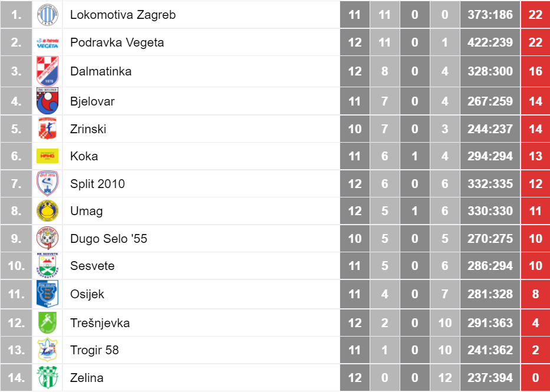Open the Dalmatinka checkered crest icon
Screen dimensions: 550x392
[47, 71]
